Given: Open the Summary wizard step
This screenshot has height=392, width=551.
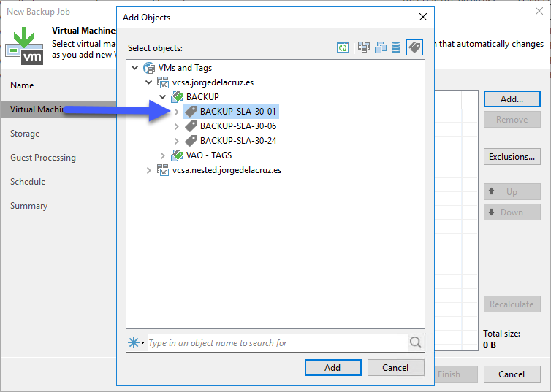Looking at the screenshot, I should (x=28, y=206).
